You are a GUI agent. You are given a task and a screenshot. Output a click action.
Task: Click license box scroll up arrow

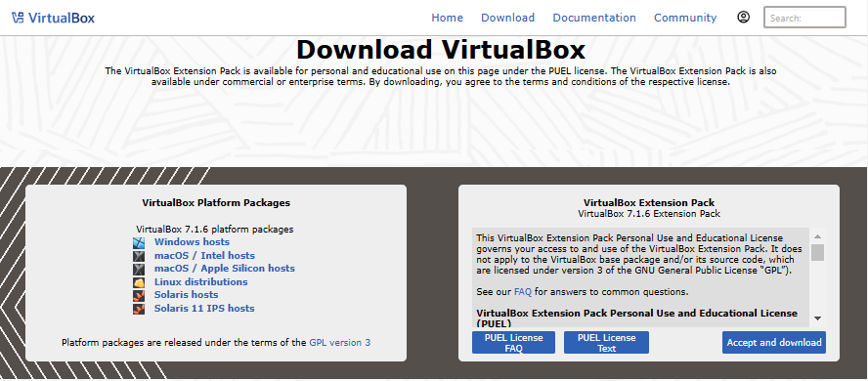click(x=817, y=236)
